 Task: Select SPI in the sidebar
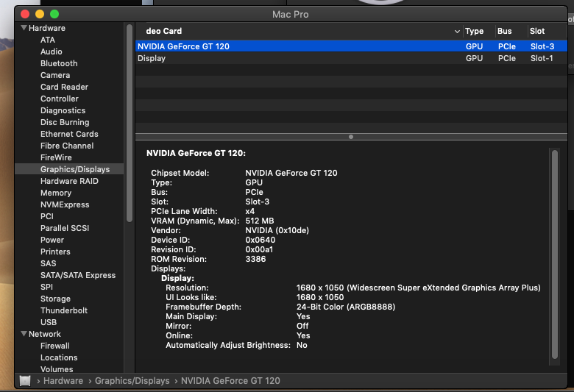[x=46, y=287]
